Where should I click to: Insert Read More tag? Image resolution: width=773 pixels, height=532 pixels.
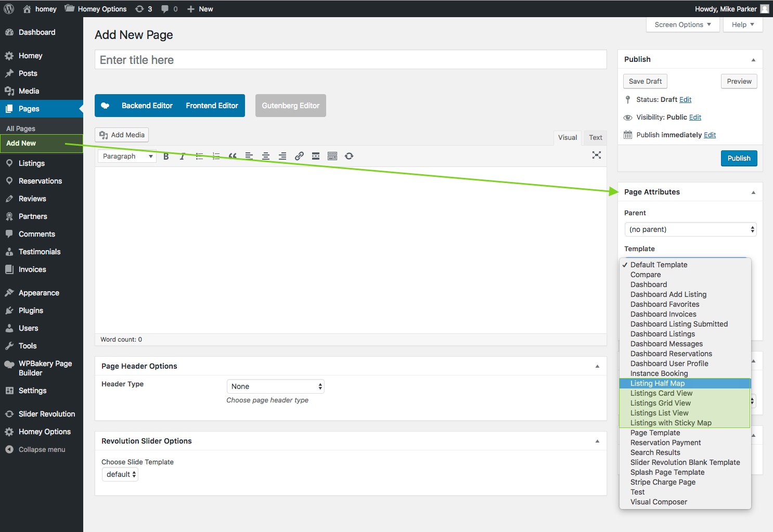click(x=316, y=156)
